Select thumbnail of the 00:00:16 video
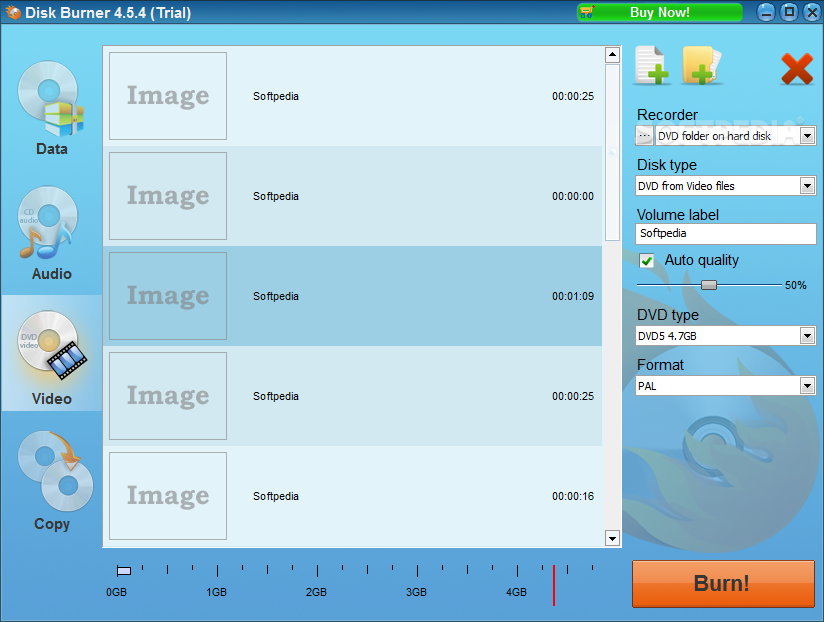The height and width of the screenshot is (622, 824). (168, 496)
